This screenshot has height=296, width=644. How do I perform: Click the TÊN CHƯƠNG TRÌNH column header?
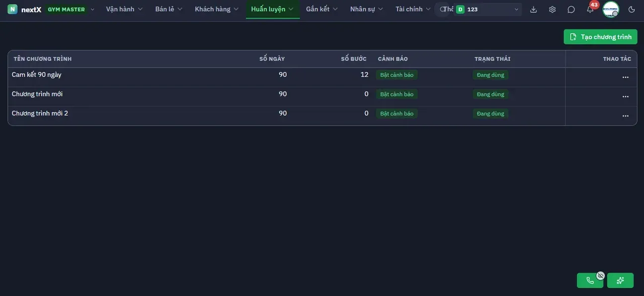tap(43, 59)
